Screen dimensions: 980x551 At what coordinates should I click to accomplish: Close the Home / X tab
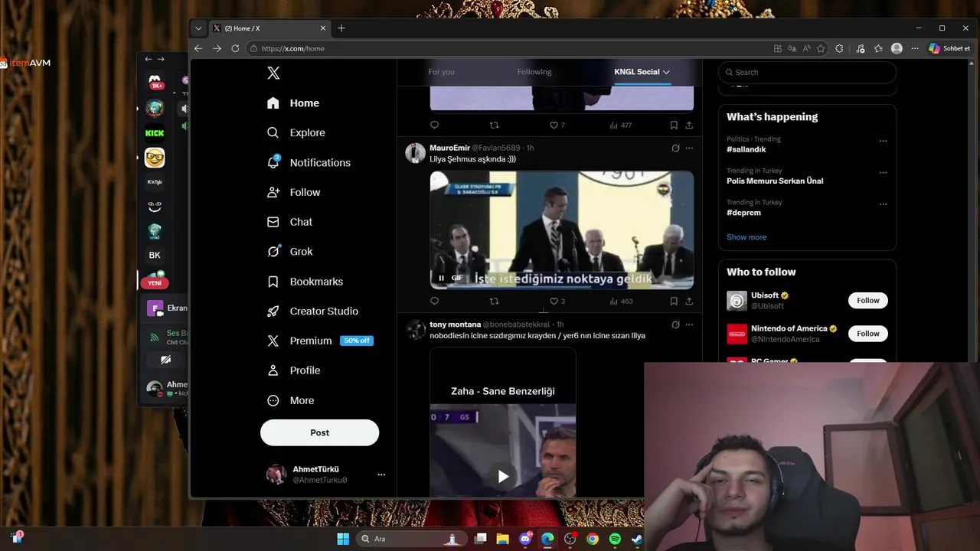point(322,28)
